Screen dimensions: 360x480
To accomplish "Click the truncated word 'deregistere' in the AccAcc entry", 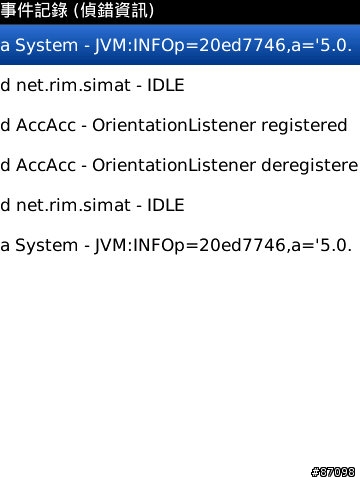I will pyautogui.click(x=310, y=166).
